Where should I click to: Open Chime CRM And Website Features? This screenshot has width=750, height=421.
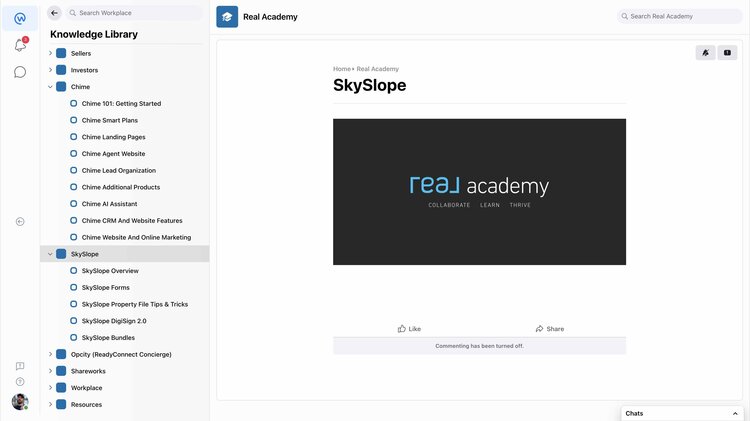coord(132,221)
